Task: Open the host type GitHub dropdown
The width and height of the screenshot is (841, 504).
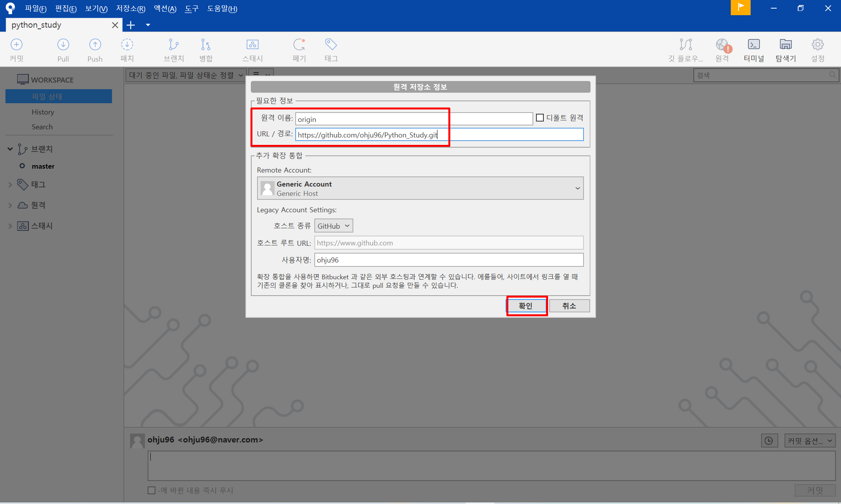Action: (333, 226)
